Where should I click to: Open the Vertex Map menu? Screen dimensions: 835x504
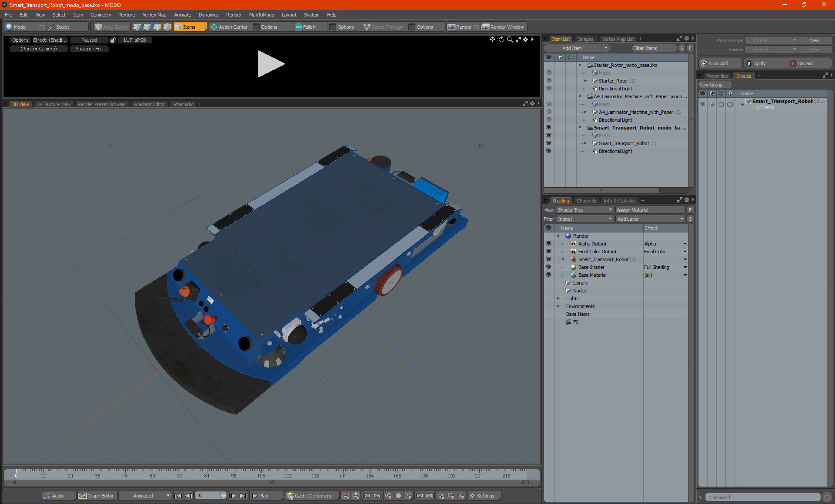coord(154,15)
